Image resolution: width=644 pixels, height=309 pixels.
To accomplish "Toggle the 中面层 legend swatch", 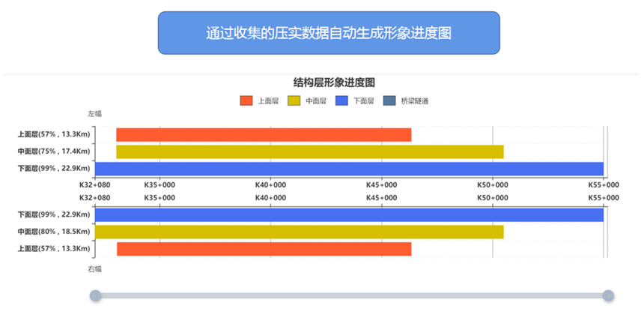I will tap(294, 100).
